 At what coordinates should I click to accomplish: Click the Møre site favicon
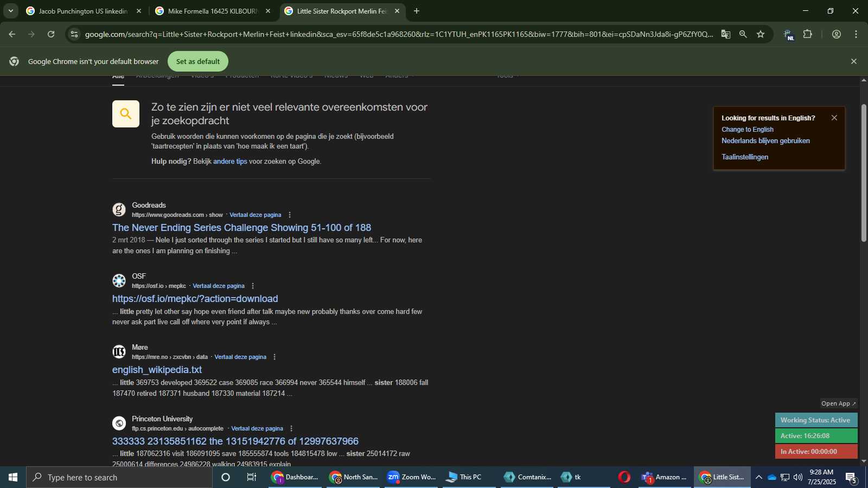click(x=119, y=352)
